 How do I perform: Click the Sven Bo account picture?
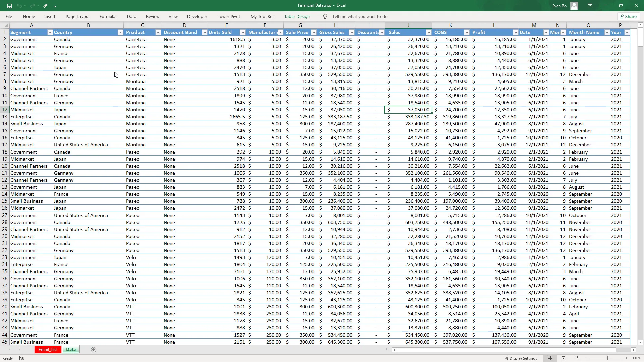point(574,6)
